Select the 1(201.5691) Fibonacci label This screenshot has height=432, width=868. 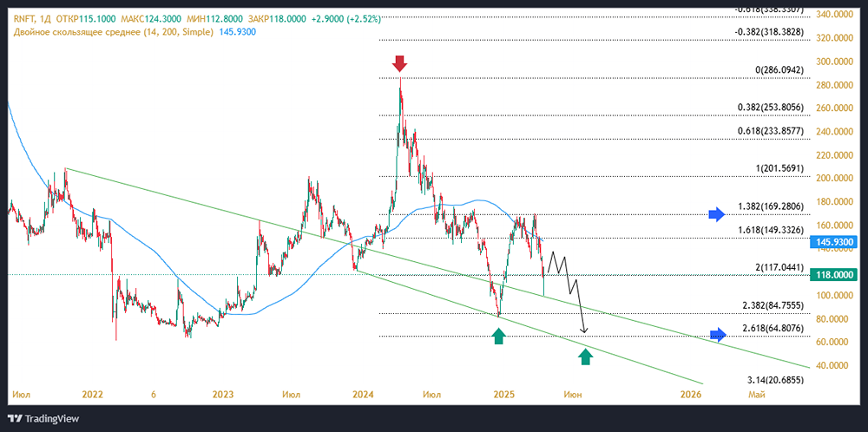779,168
